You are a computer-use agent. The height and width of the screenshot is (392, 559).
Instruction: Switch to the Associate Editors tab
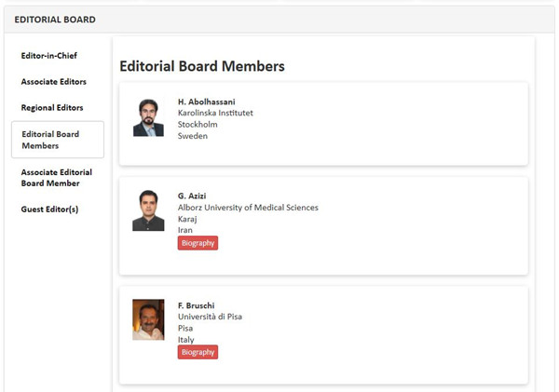pyautogui.click(x=54, y=82)
